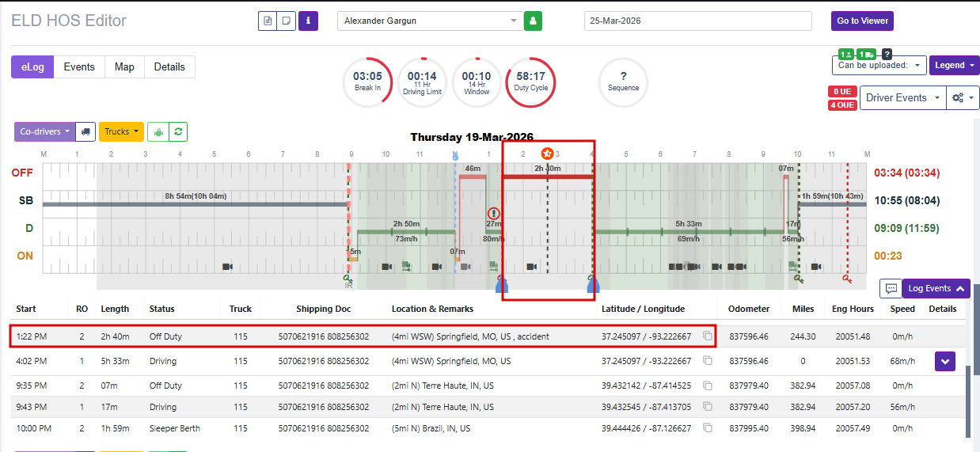The height and width of the screenshot is (452, 980).
Task: Click the green Android bug icon
Action: (158, 131)
